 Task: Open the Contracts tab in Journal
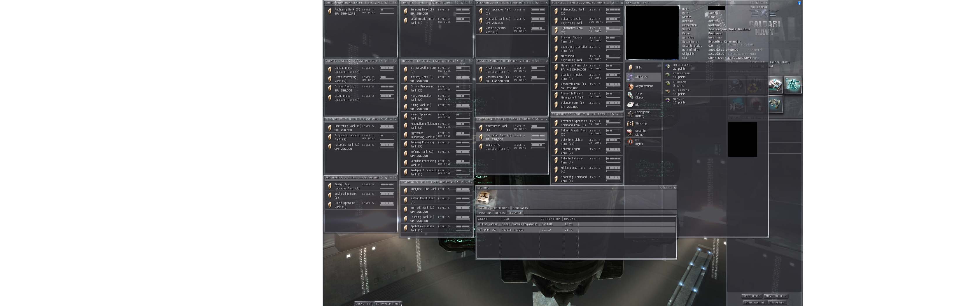[x=520, y=208]
